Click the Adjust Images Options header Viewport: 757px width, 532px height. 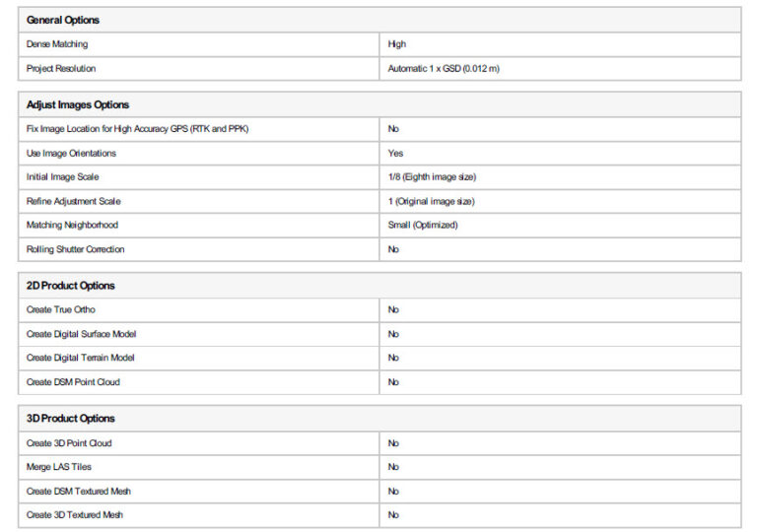click(x=78, y=104)
